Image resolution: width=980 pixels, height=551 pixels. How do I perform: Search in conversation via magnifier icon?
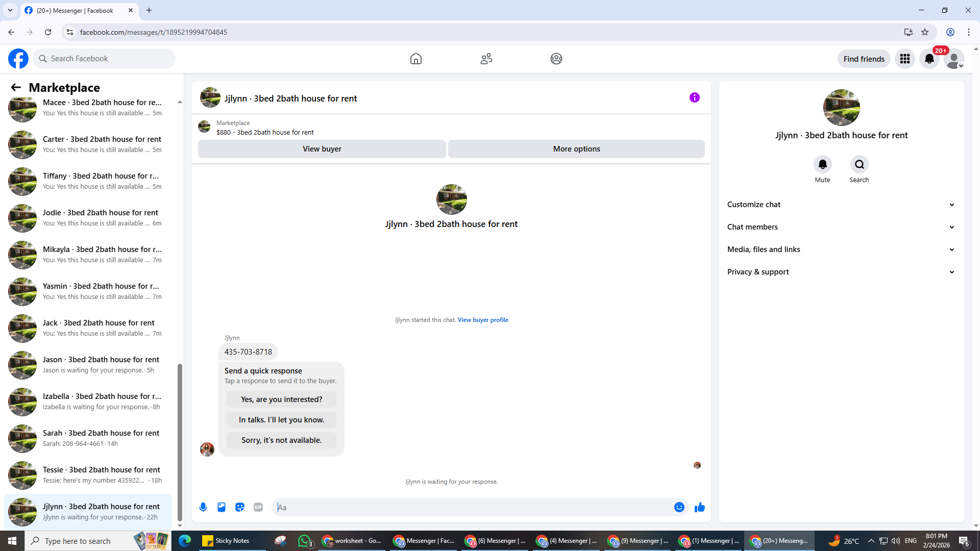[x=859, y=164]
